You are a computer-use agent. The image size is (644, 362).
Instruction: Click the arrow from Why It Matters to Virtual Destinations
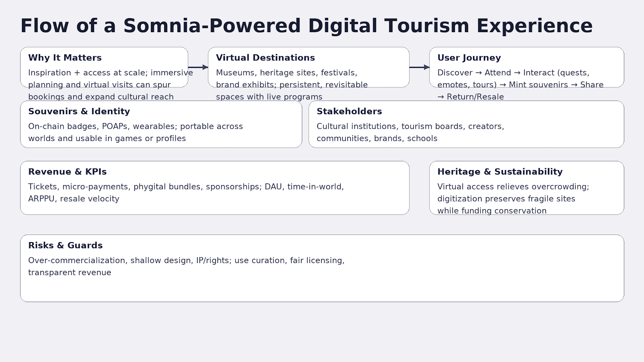198,67
